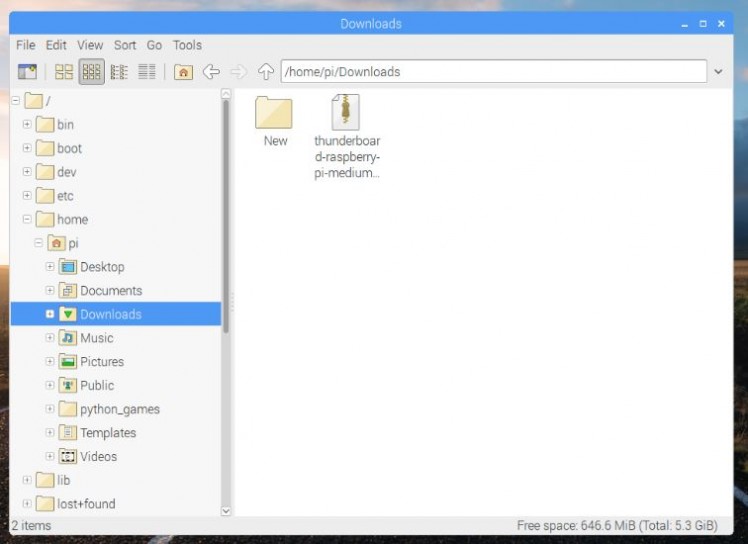Click the tree scrollbar down arrow

pos(226,511)
